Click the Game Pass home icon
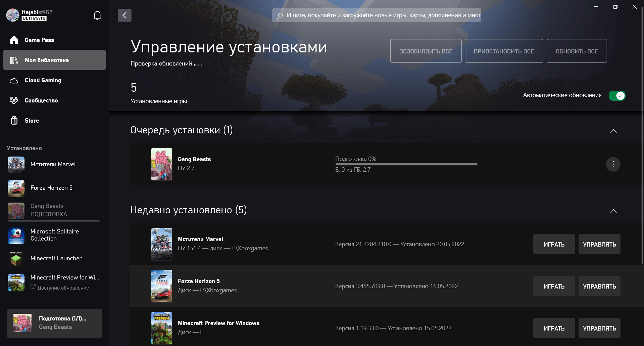 coord(14,40)
